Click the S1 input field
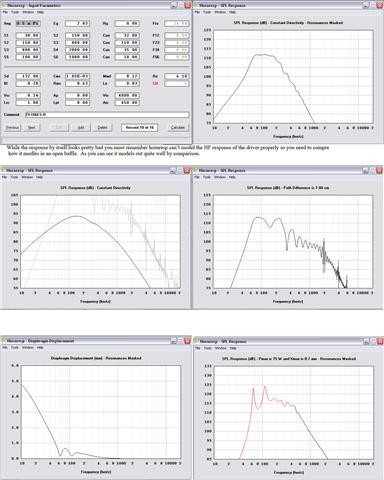This screenshot has height=480, width=384. pos(28,35)
